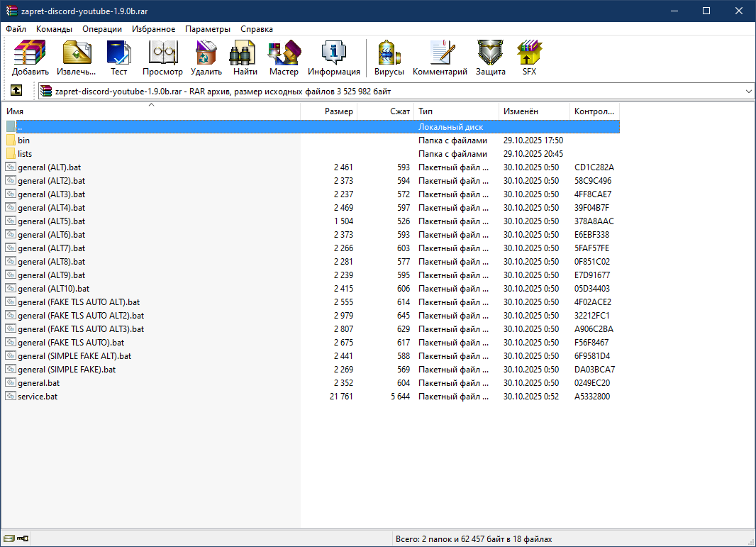Select general (FAKE TLS AUTO ALT).bat file name

tap(79, 302)
